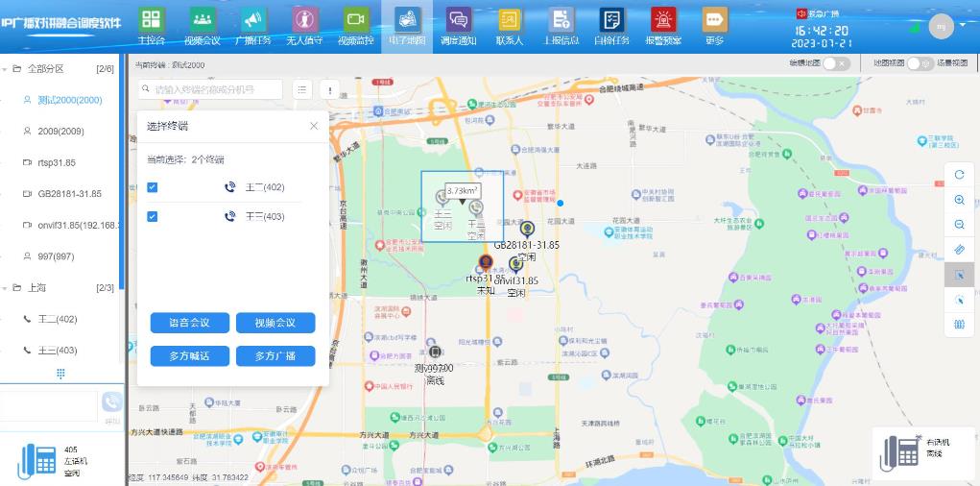The height and width of the screenshot is (486, 980).
Task: Start 视频会议 from the dialog
Action: pyautogui.click(x=275, y=323)
